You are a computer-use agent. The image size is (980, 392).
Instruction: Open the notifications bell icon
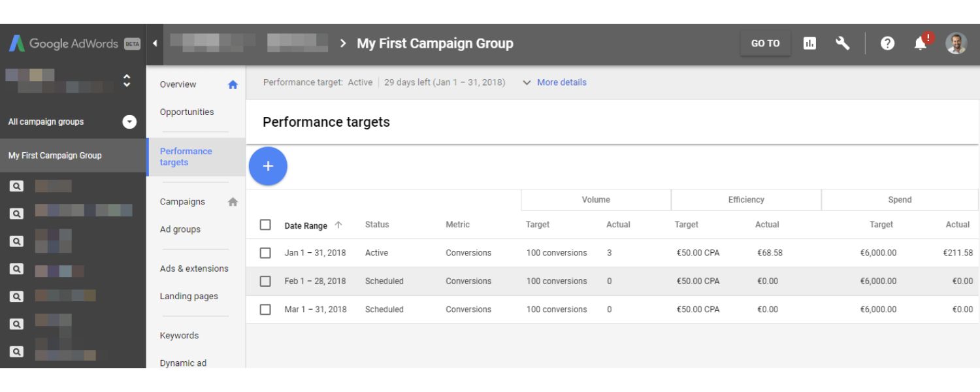(921, 44)
